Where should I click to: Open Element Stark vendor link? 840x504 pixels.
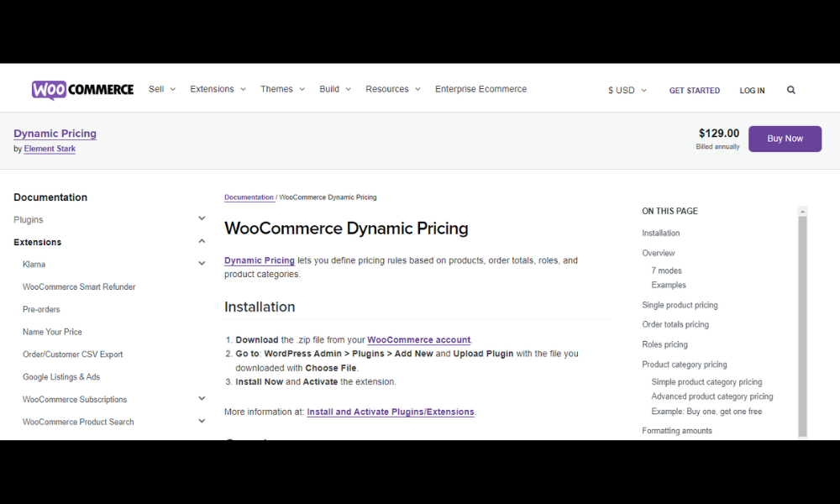pyautogui.click(x=50, y=149)
